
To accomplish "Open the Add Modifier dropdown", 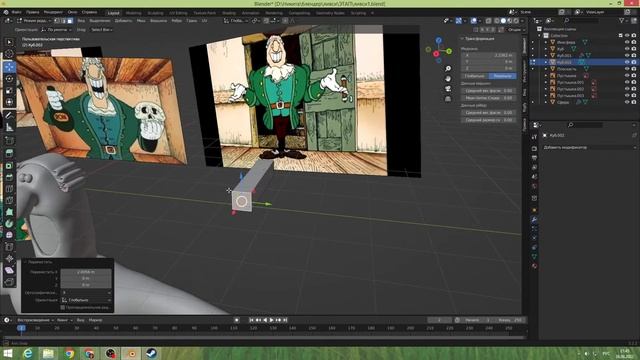I will pyautogui.click(x=589, y=147).
